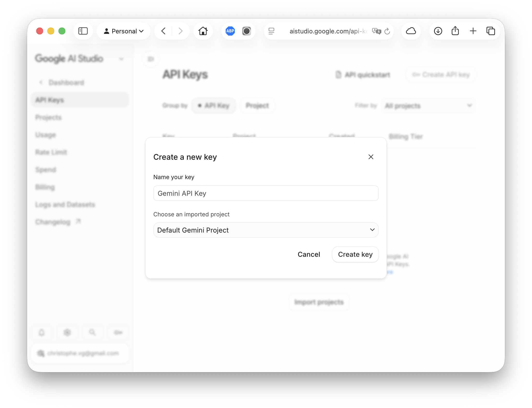
Task: Open the translate page icon
Action: point(377,31)
